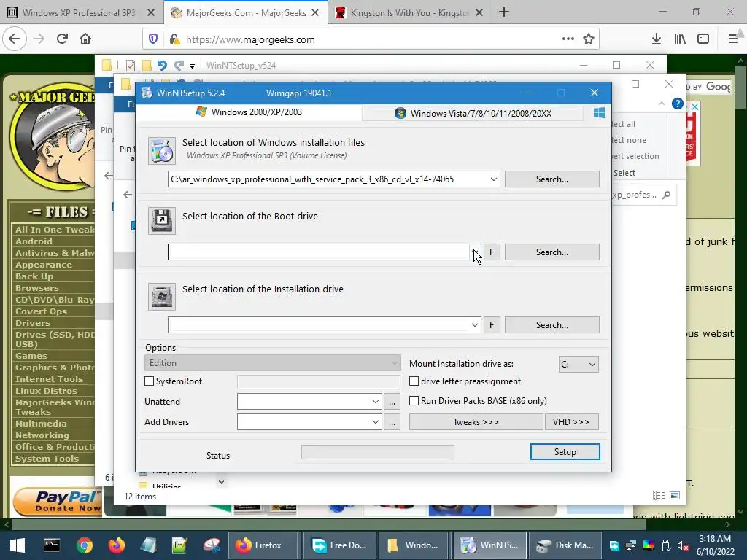
Task: Click Search for Installation drive
Action: 552,324
